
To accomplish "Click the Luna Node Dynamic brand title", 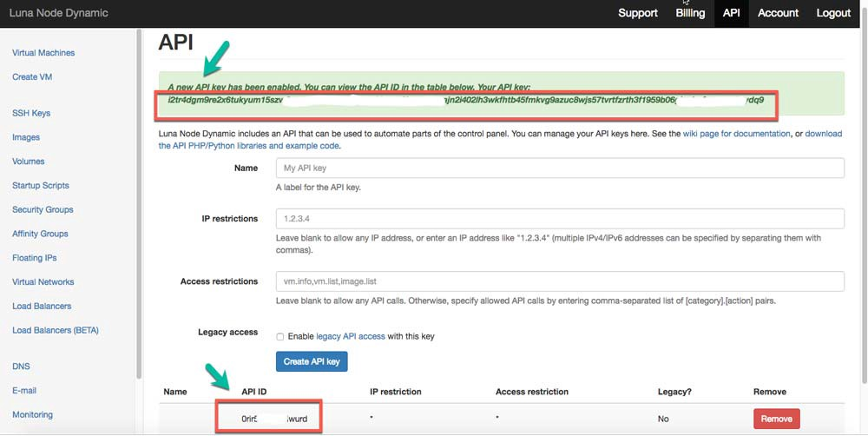I will point(59,13).
